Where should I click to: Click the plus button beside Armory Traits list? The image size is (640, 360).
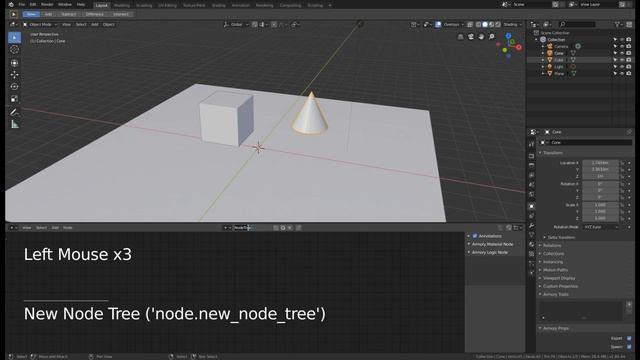[629, 304]
